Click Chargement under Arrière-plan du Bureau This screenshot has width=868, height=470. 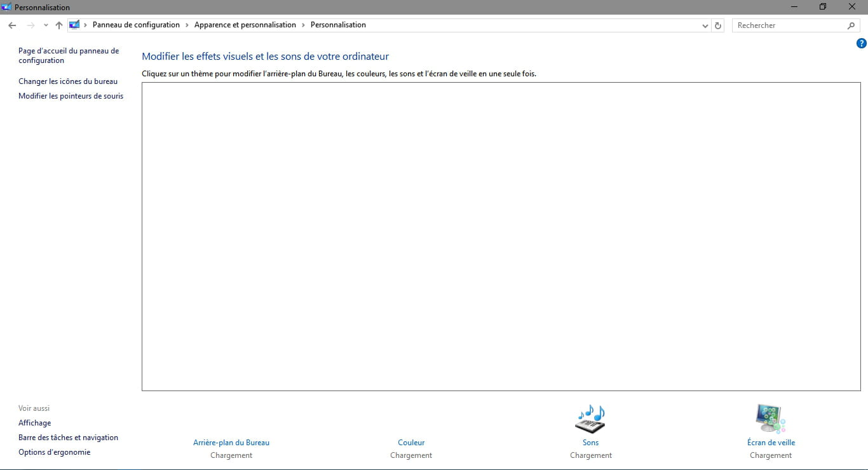tap(231, 455)
